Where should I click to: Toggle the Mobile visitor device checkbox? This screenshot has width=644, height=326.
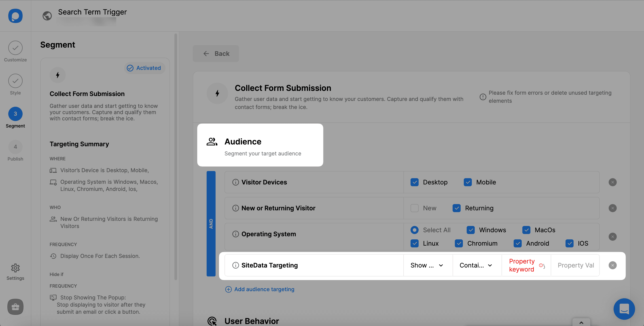pos(468,182)
